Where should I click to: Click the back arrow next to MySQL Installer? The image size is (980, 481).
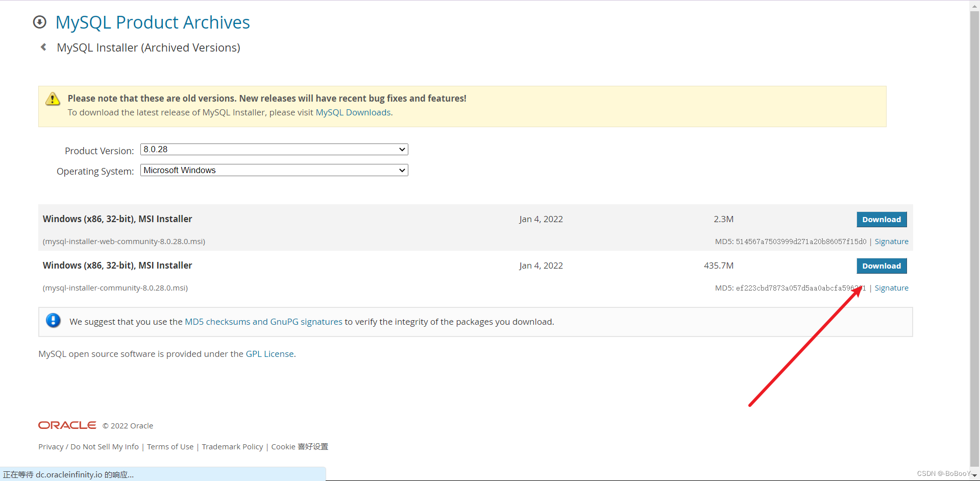coord(43,47)
